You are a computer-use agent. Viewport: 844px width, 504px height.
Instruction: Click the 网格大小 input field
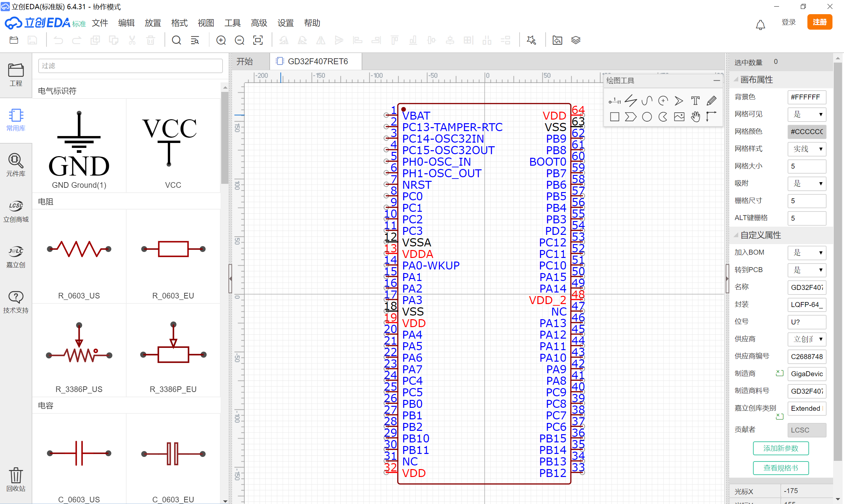click(807, 166)
